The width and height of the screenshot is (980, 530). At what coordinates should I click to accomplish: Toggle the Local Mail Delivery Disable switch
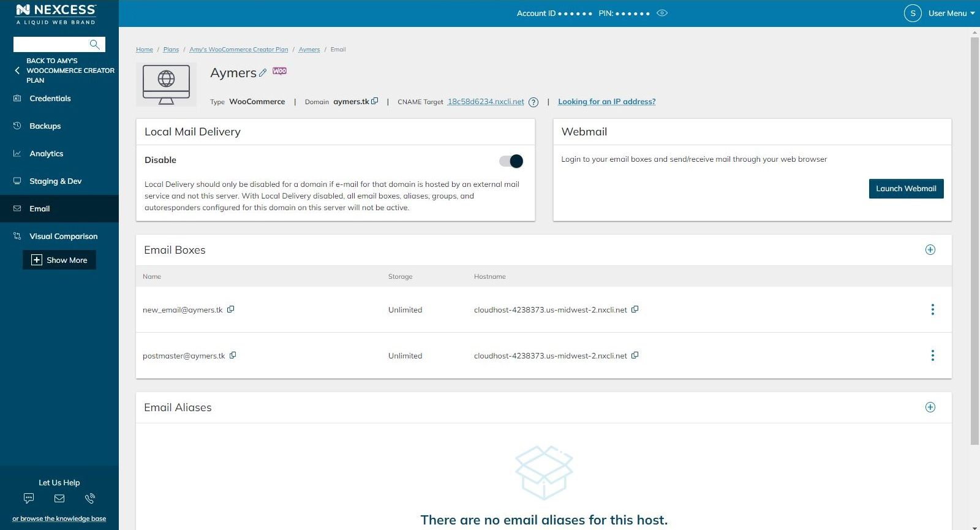coord(511,161)
